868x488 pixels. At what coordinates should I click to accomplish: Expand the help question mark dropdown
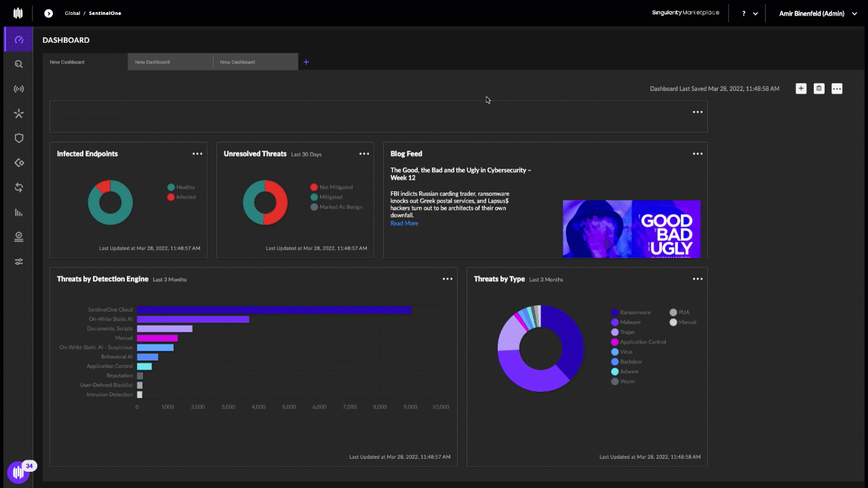coord(749,14)
